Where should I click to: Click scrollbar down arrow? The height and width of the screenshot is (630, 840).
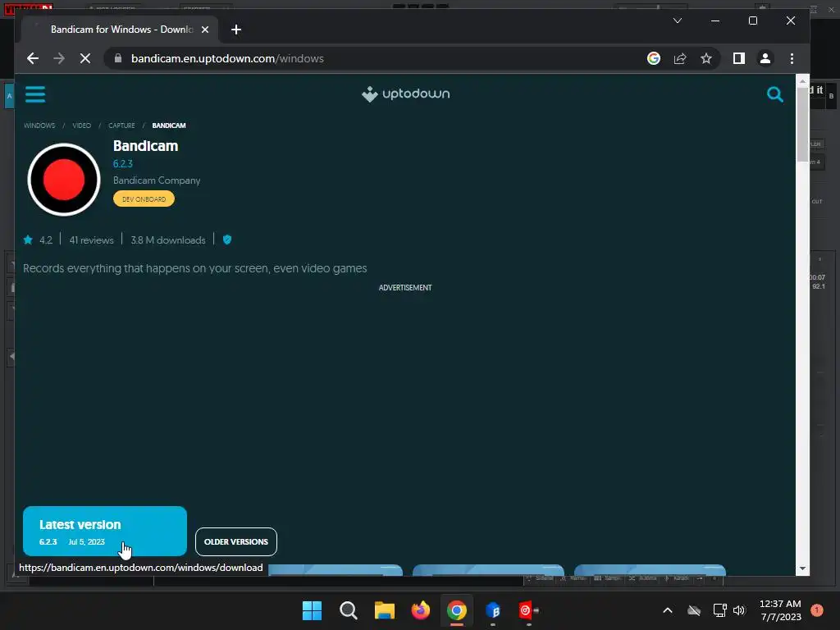(802, 568)
